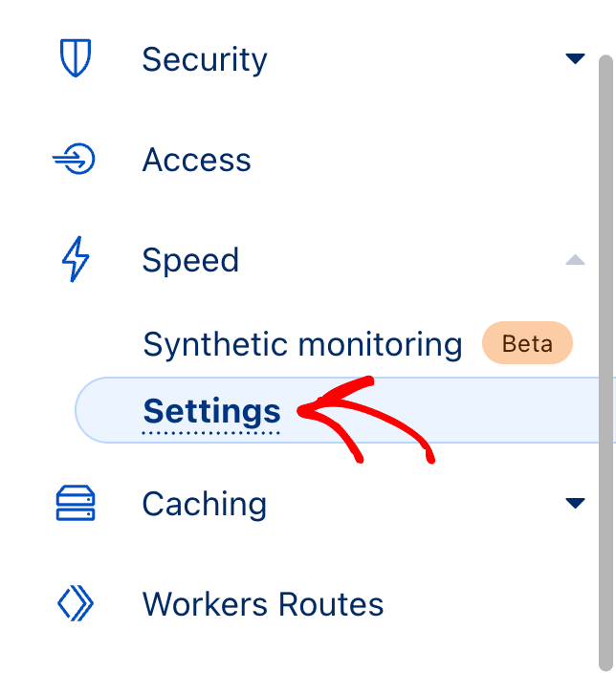The height and width of the screenshot is (673, 616).
Task: Expand the Security section arrow
Action: [575, 59]
